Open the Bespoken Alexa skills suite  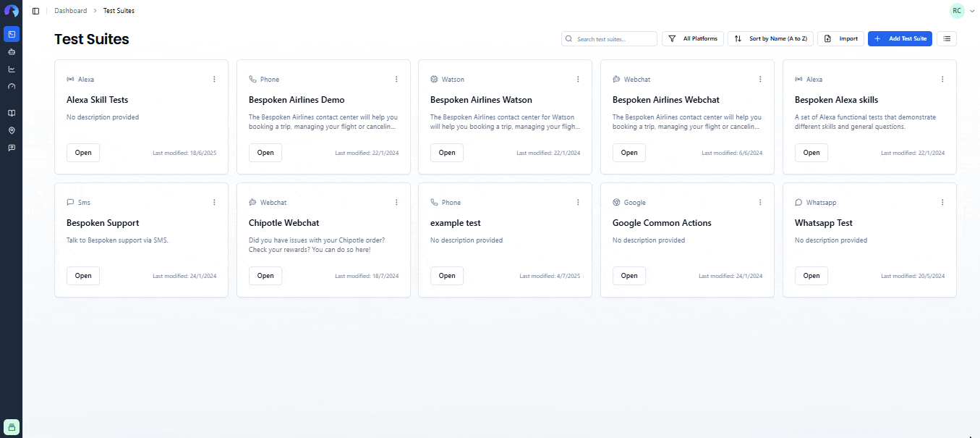[811, 153]
